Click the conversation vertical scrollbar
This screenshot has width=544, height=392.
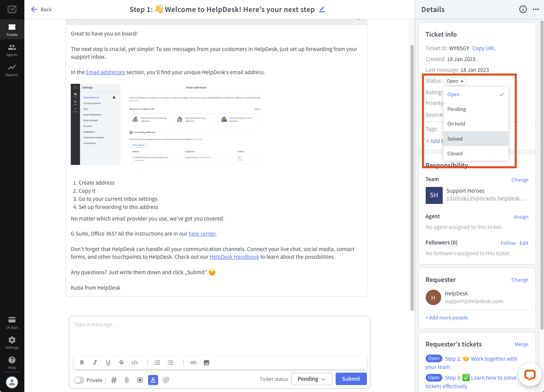[412, 178]
